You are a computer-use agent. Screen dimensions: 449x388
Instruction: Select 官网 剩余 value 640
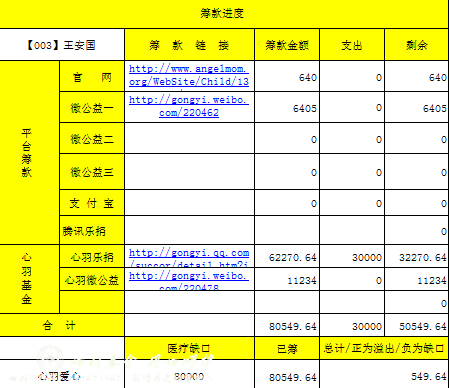pos(417,76)
